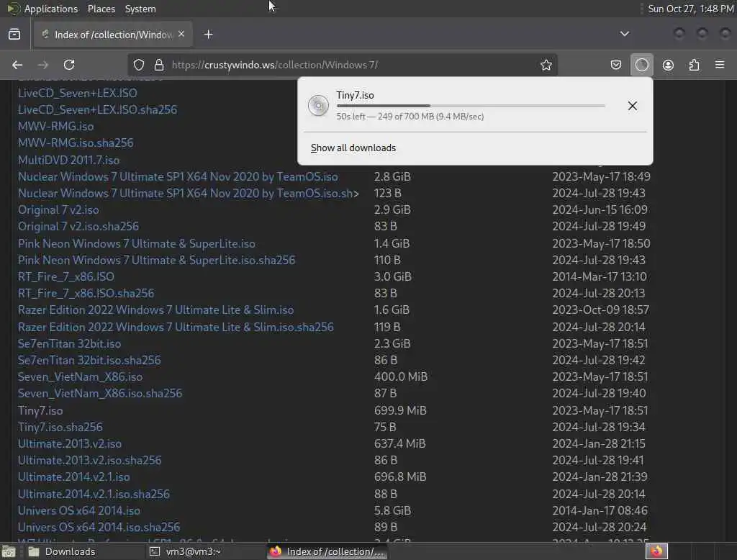
Task: Go back using the back arrow
Action: (17, 65)
